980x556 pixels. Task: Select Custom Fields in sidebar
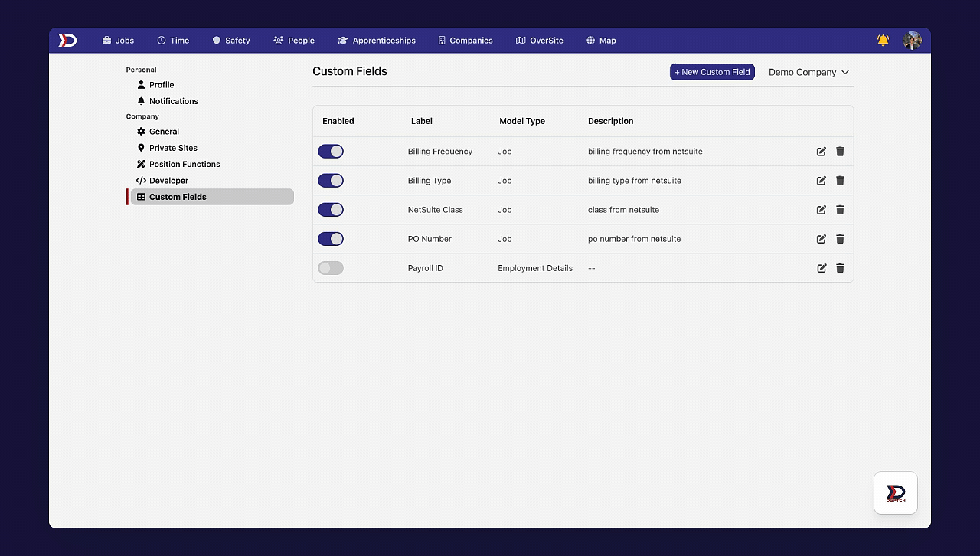click(212, 197)
